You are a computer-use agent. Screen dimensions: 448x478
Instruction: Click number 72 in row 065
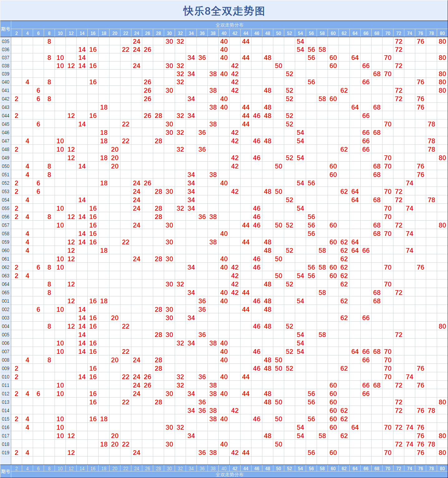tap(399, 292)
